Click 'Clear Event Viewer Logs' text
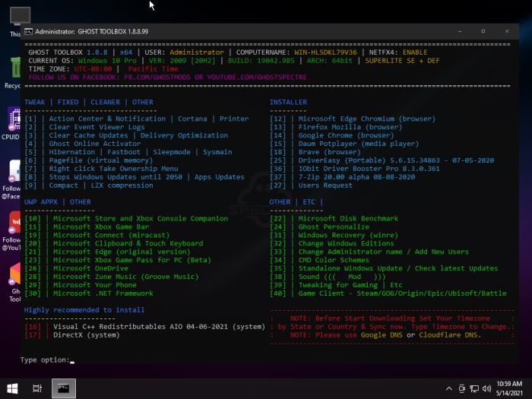The image size is (532, 399). (97, 127)
